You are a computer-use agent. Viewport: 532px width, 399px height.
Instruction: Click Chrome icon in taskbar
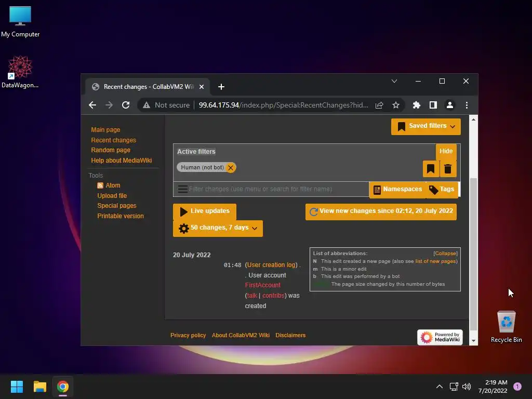coord(63,387)
